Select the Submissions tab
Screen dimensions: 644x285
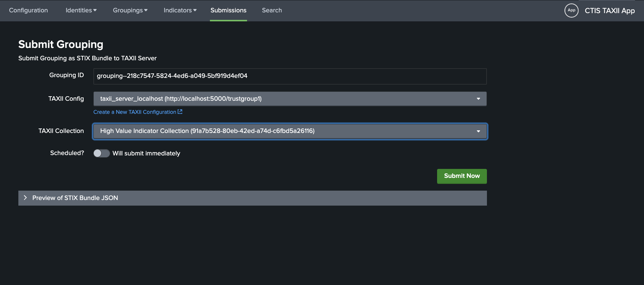point(228,10)
